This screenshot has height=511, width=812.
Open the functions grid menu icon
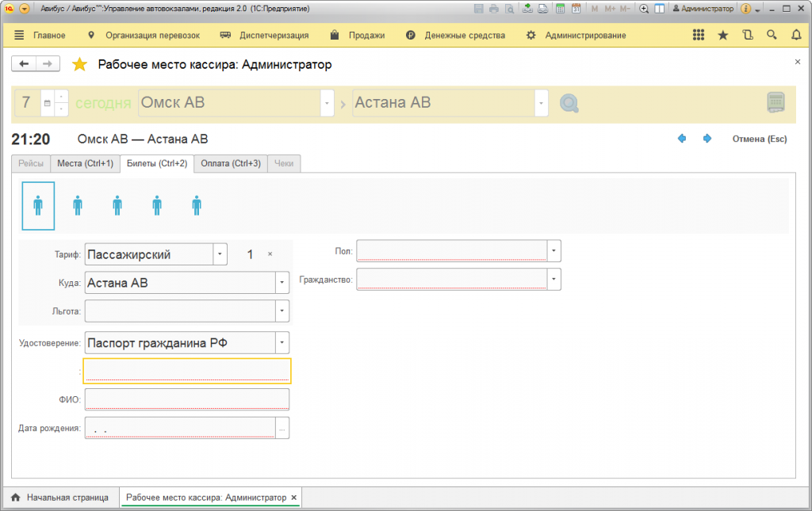(699, 35)
